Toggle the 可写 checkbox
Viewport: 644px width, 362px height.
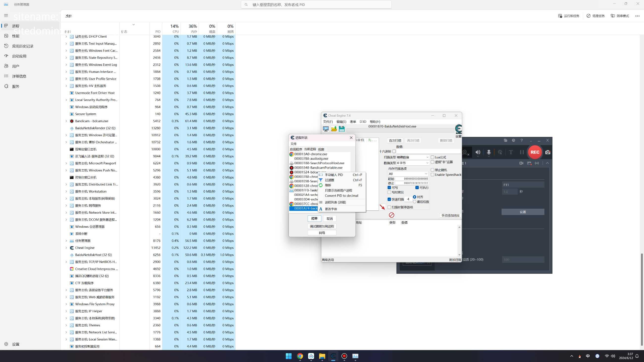389,188
